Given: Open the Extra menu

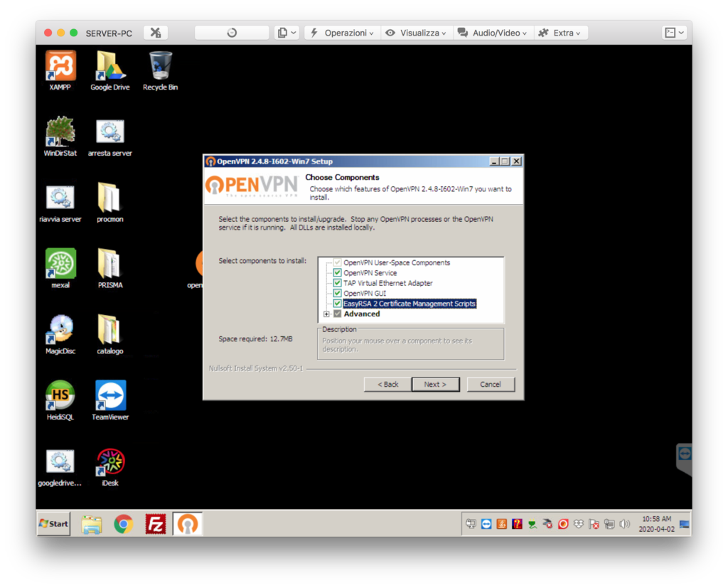Looking at the screenshot, I should pyautogui.click(x=560, y=33).
